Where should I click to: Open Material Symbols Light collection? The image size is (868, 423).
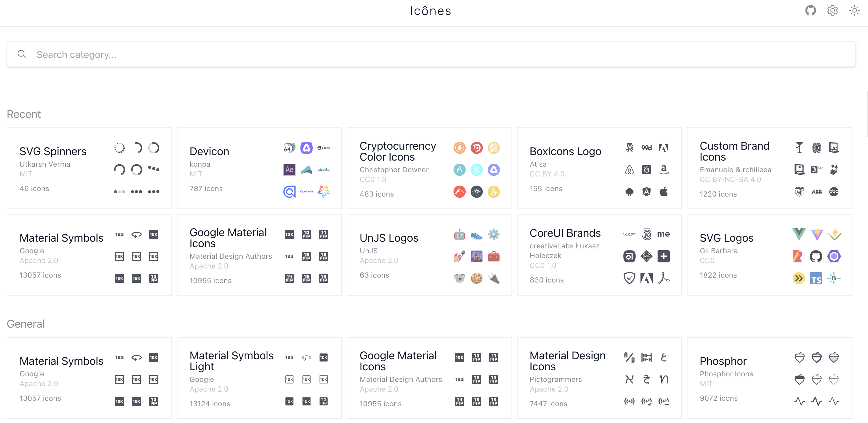(x=231, y=361)
